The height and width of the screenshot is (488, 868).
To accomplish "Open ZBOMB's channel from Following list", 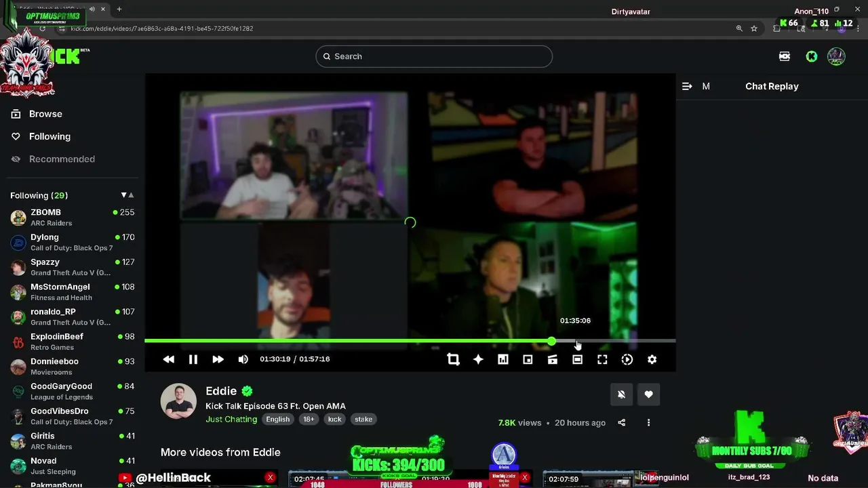I will click(72, 218).
